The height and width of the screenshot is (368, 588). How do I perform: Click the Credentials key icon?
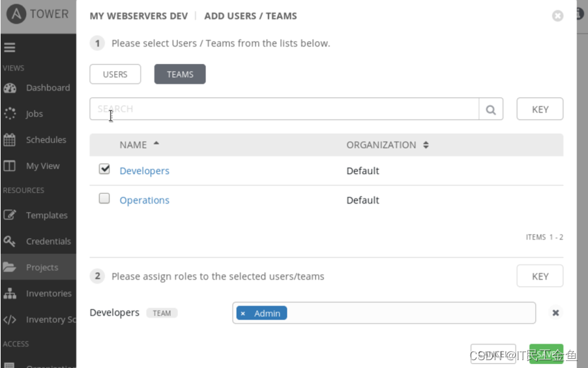tap(9, 241)
